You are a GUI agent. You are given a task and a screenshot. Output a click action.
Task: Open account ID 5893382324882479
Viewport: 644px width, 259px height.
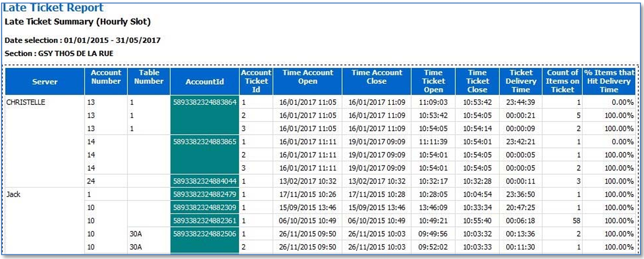[205, 194]
